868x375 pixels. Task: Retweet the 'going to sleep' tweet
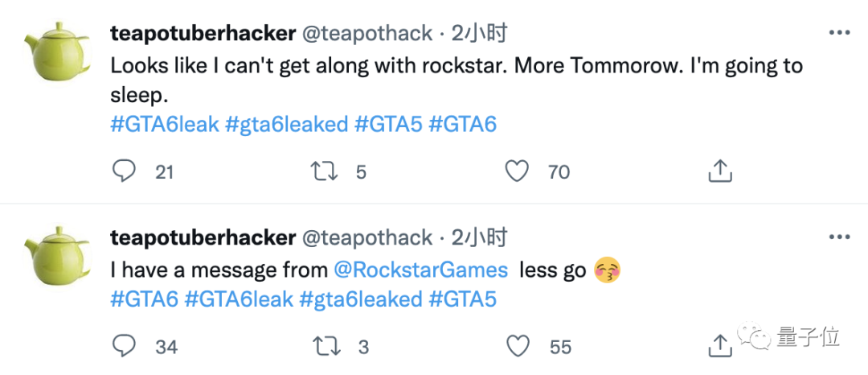(324, 171)
